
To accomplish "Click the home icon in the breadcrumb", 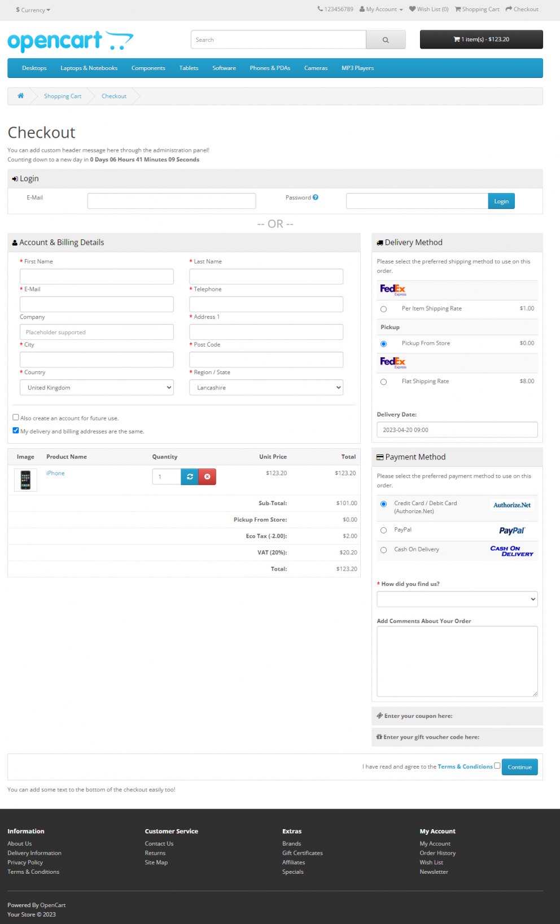I will (21, 96).
